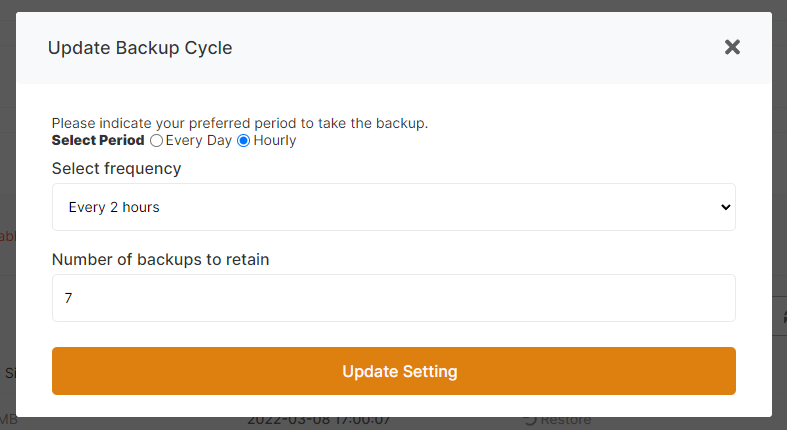The width and height of the screenshot is (787, 430).
Task: Click the Hourly label text
Action: (274, 141)
